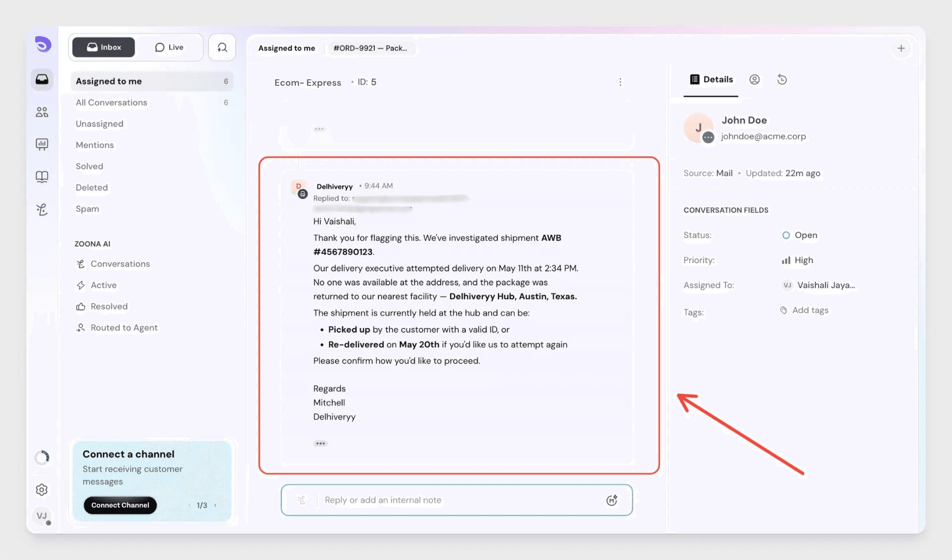The height and width of the screenshot is (560, 952).
Task: Open Spam folder
Action: click(x=87, y=209)
